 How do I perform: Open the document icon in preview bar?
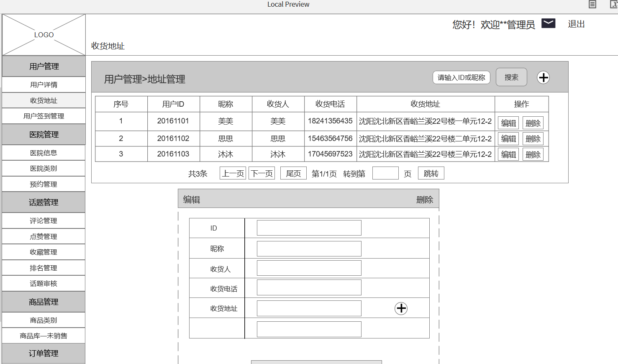592,5
